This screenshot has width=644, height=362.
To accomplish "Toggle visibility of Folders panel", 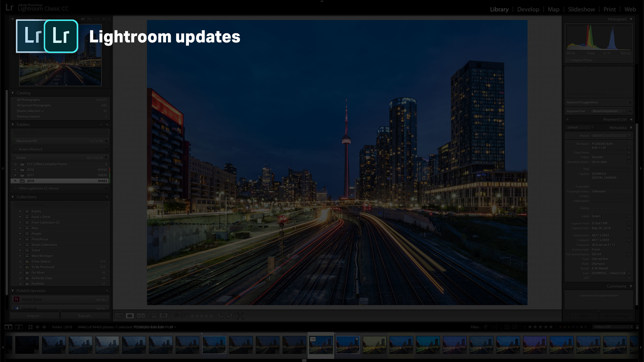I will [12, 124].
